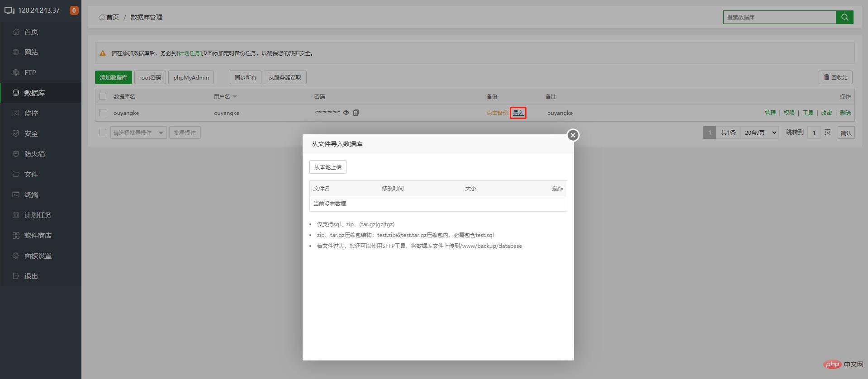Open the Firewall icon in sidebar
This screenshot has width=868, height=379.
[16, 154]
